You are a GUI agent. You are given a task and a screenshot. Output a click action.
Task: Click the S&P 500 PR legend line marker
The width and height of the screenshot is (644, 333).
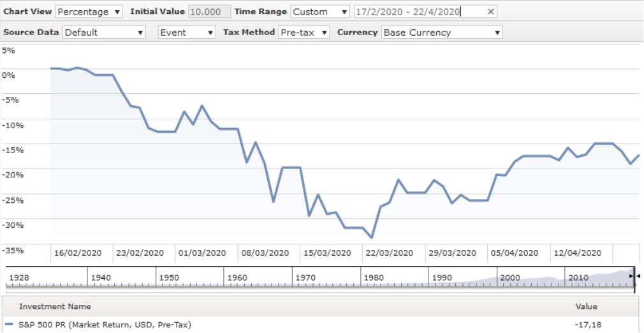click(x=8, y=325)
